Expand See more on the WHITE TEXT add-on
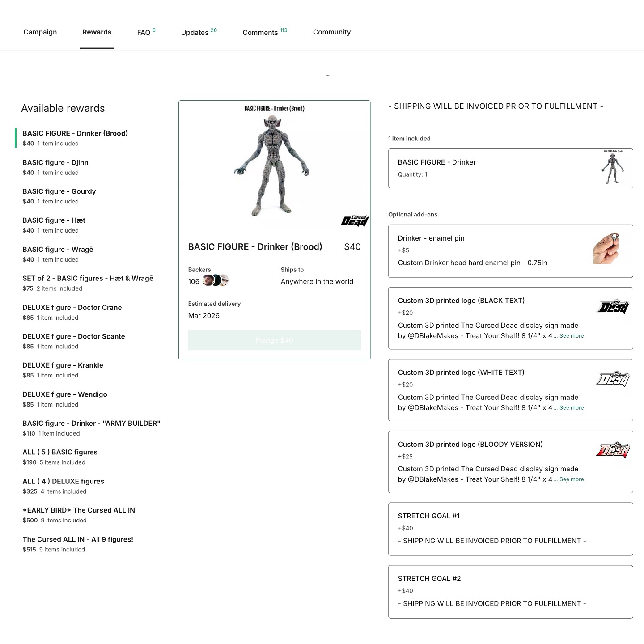Viewport: 644px width, 644px height. click(x=571, y=407)
